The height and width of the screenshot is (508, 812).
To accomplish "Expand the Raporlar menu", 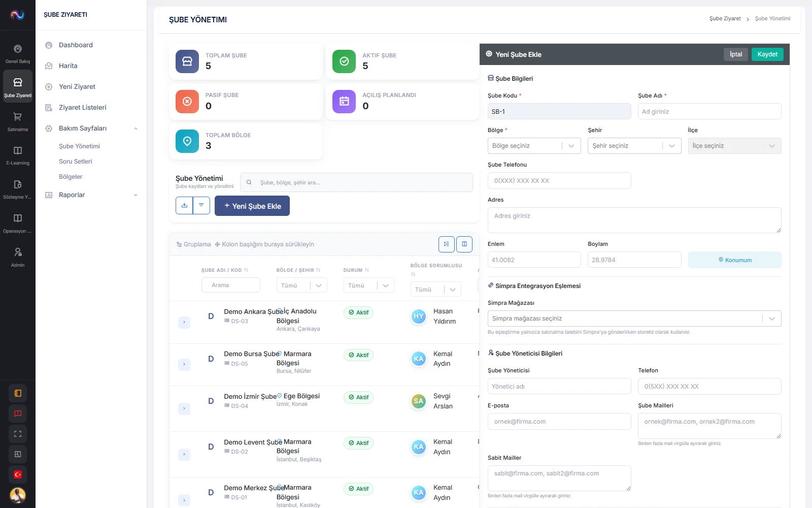I will [x=91, y=195].
